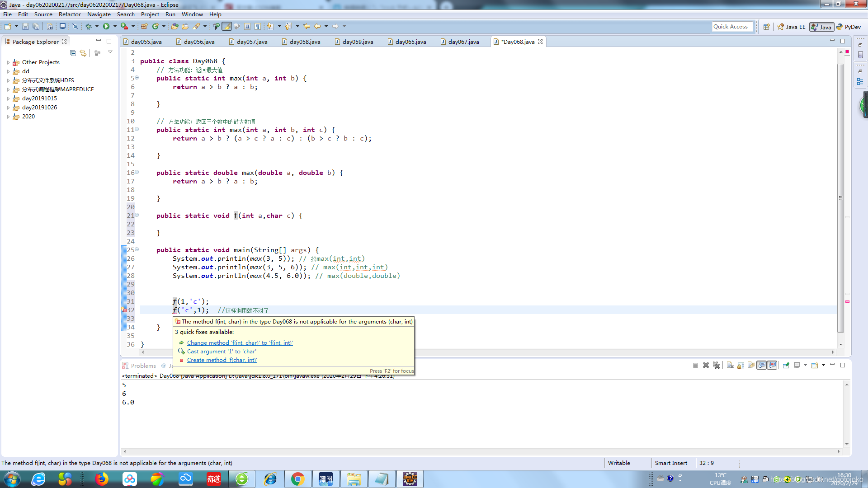Click Previous Annotation toolbar icon
The height and width of the screenshot is (488, 868).
coord(288,27)
